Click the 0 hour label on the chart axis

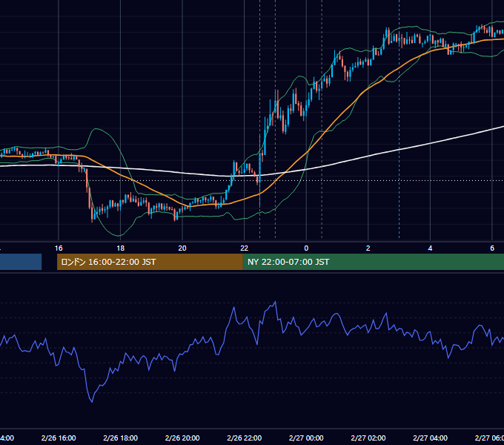(x=306, y=248)
